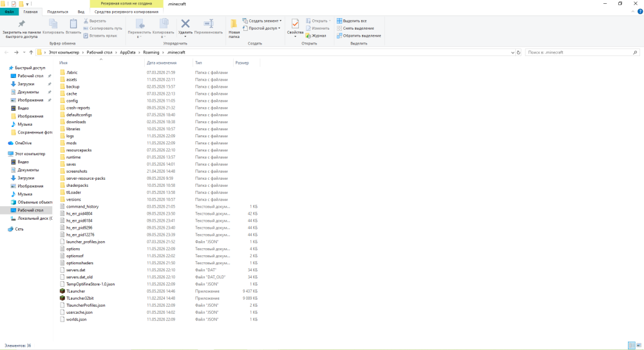644x350 pixels.
Task: Go up one level with the up arrow
Action: click(31, 53)
